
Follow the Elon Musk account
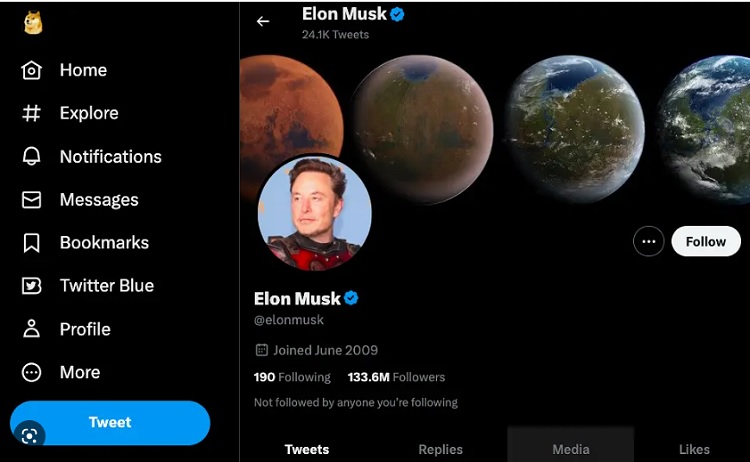706,241
